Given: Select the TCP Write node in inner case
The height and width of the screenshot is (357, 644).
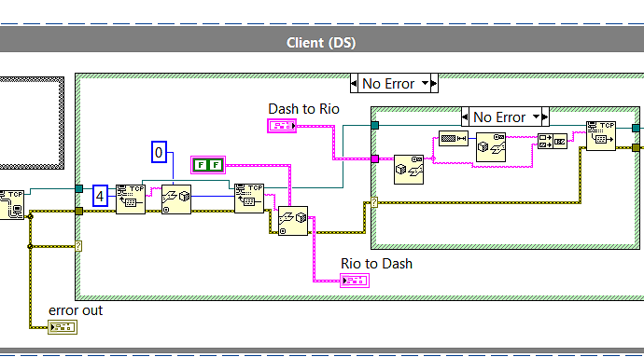Looking at the screenshot, I should point(601,136).
